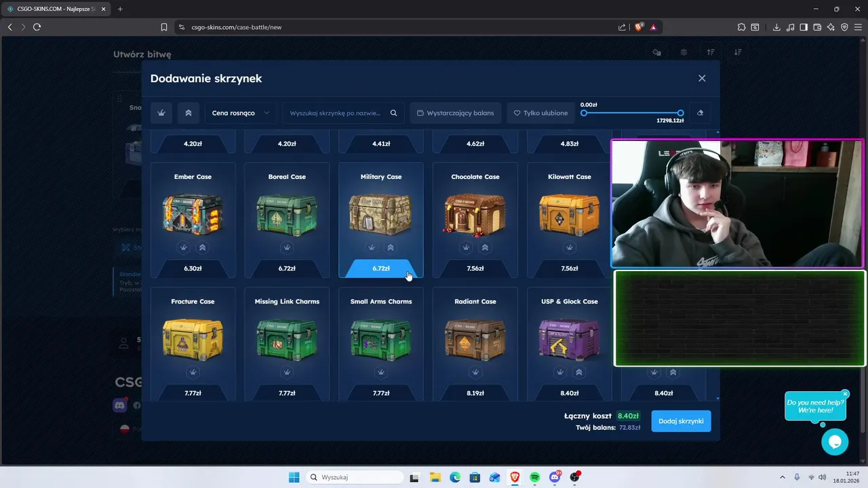Click the crown icon on Kilowatt Case

(x=570, y=247)
